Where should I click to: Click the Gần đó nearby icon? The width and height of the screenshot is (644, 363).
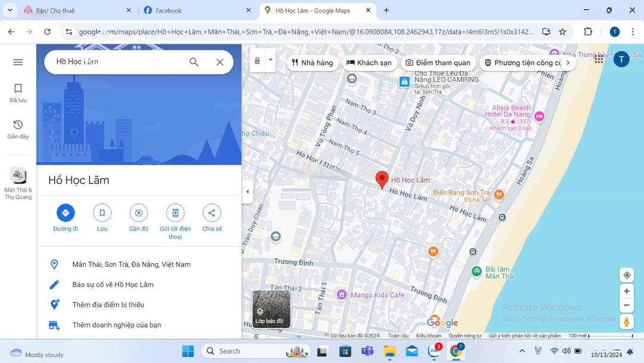(138, 213)
